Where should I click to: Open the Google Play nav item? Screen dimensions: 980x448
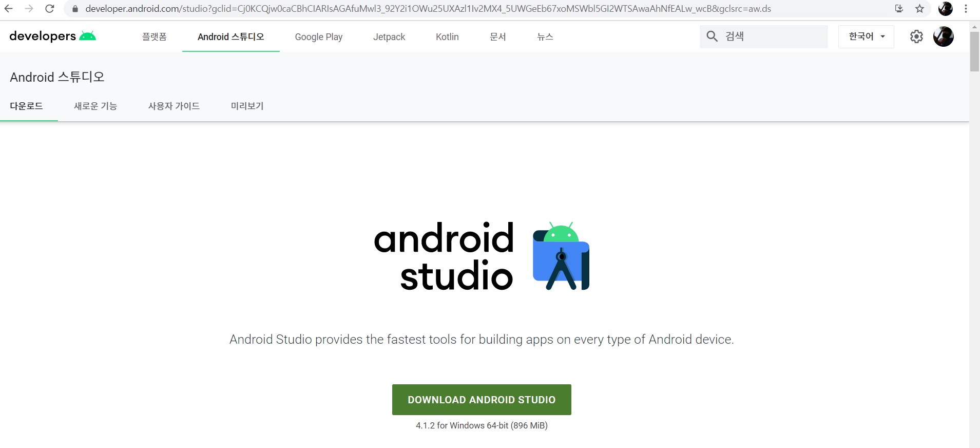click(x=319, y=37)
